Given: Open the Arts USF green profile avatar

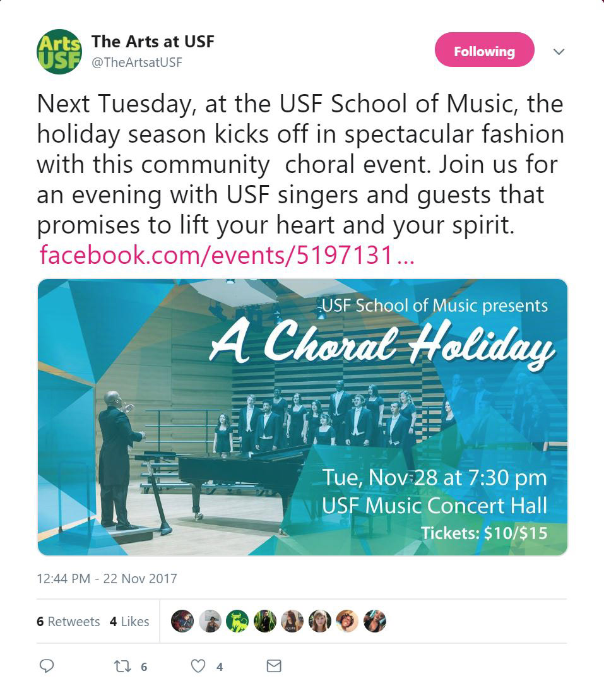Looking at the screenshot, I should tap(59, 52).
